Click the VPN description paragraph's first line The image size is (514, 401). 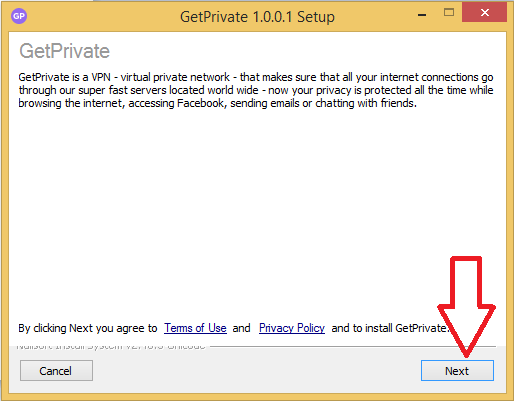[x=256, y=77]
